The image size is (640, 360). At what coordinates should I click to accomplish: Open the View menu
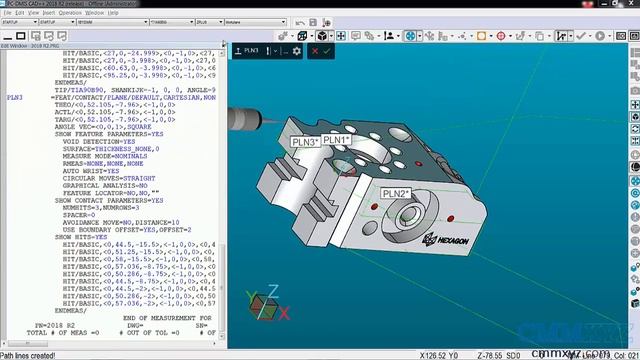pyautogui.click(x=33, y=13)
